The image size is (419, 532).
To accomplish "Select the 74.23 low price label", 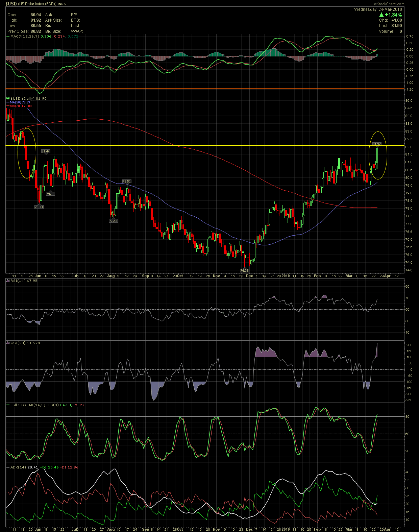I will pos(244,270).
